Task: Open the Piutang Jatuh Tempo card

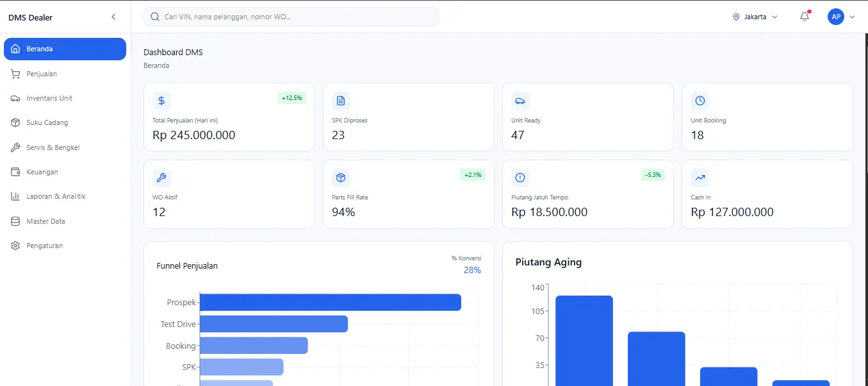Action: (x=587, y=194)
